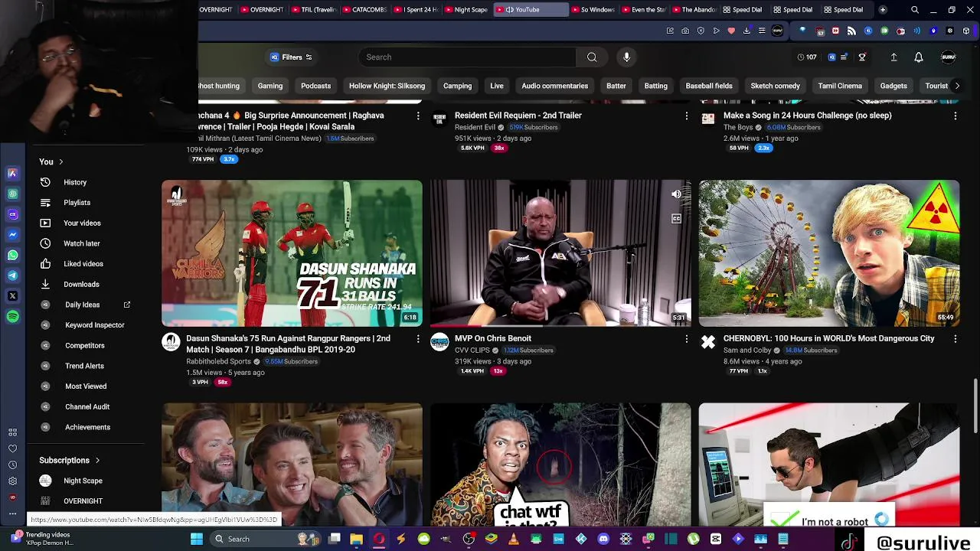980x551 pixels.
Task: Show more category chips with right arrow
Action: point(956,86)
